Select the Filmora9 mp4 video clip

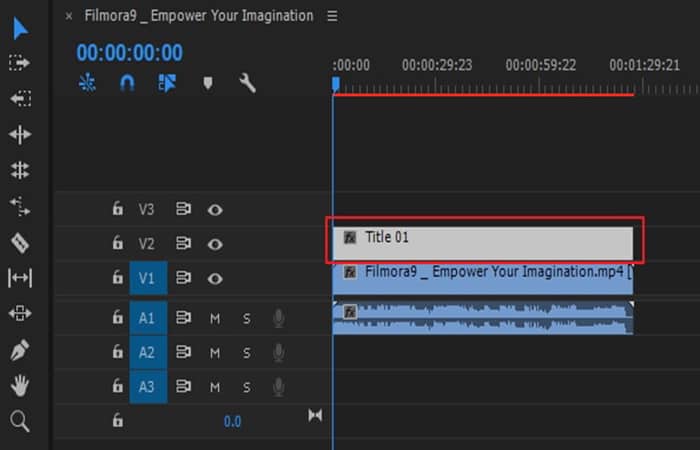[x=483, y=279]
